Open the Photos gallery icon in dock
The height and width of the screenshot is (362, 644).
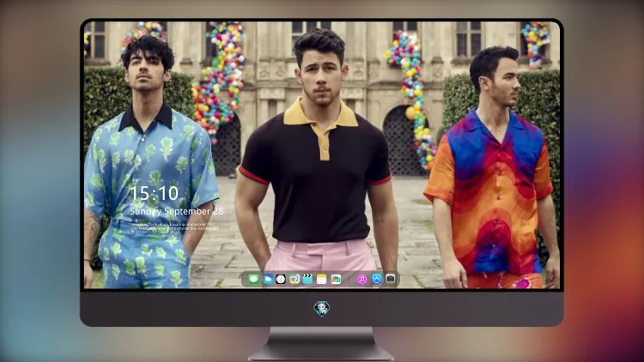tap(336, 280)
